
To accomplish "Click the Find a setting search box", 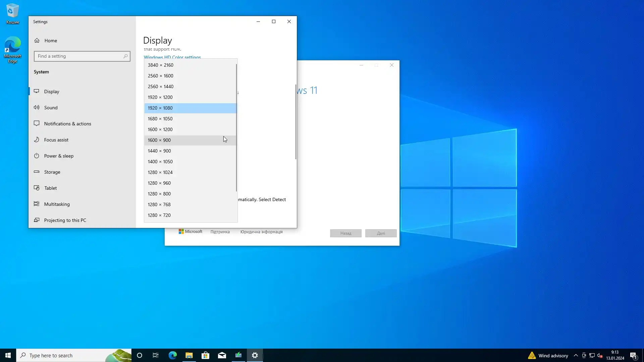I will (80, 56).
